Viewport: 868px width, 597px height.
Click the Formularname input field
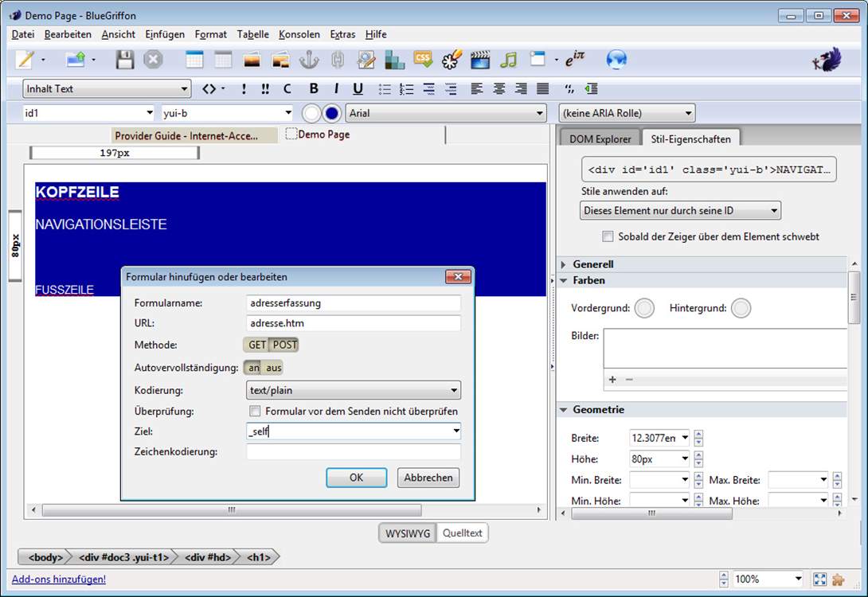pyautogui.click(x=354, y=302)
